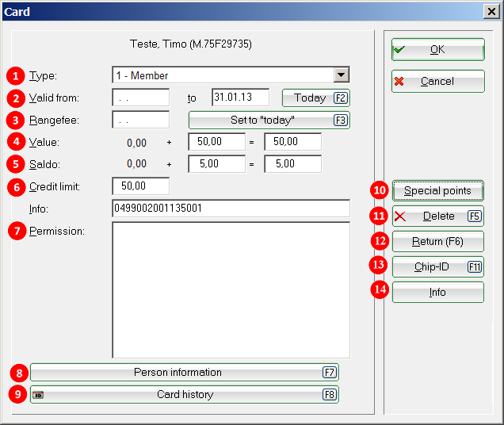Click the Info text field with card number
This screenshot has width=504, height=425.
pyautogui.click(x=231, y=209)
